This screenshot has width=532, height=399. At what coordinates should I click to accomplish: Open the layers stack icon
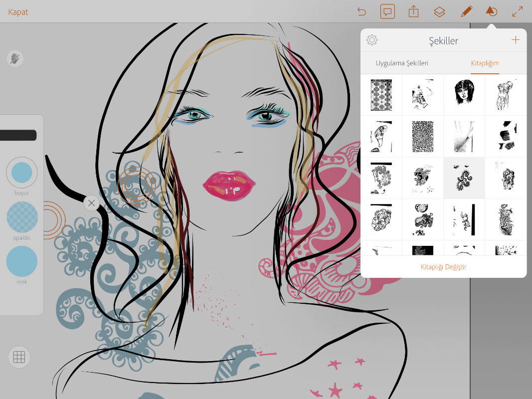tap(439, 12)
